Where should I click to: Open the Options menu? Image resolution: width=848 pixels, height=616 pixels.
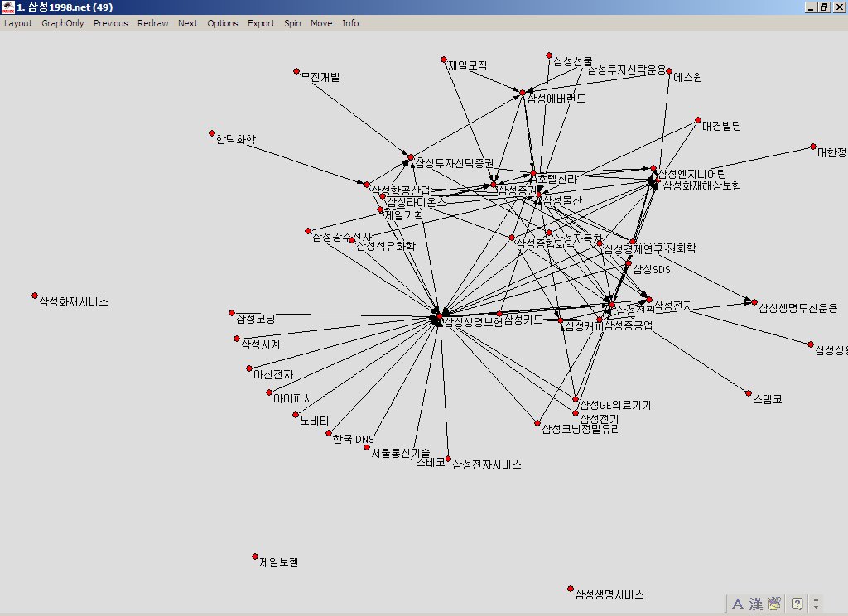[222, 23]
